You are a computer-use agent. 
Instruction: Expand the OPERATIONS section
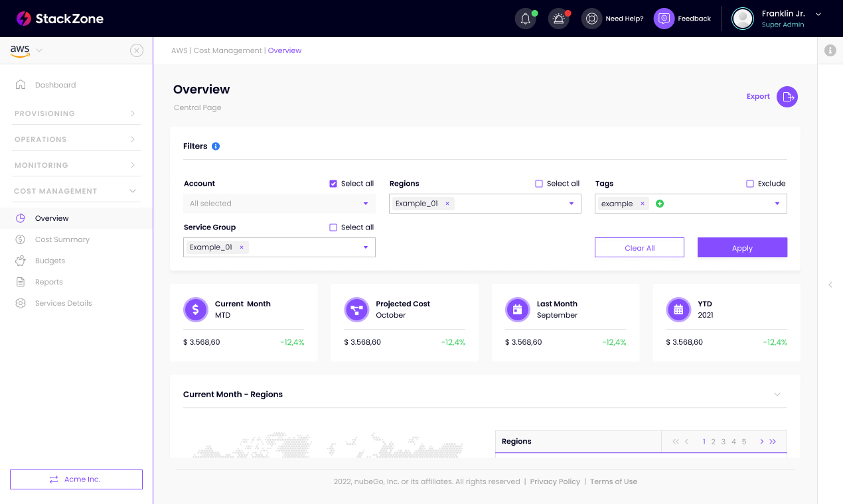(78, 139)
